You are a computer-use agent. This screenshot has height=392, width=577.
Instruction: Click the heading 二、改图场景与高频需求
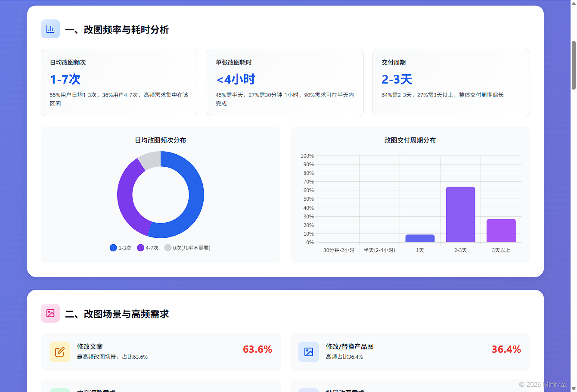(117, 314)
